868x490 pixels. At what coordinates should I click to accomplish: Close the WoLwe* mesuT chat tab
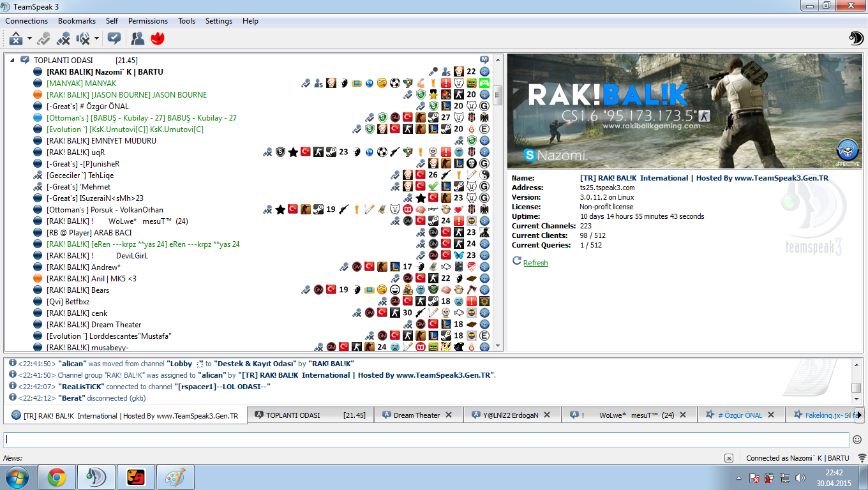point(683,415)
